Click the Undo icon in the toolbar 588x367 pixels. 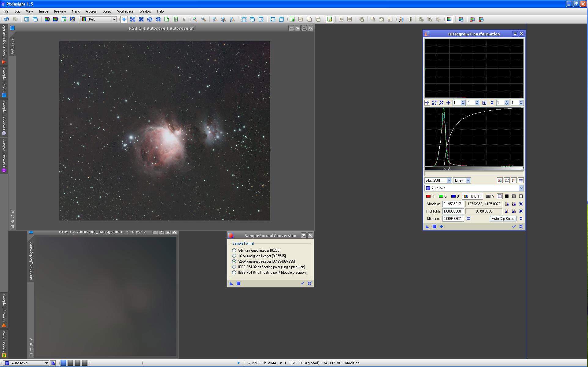pyautogui.click(x=6, y=19)
